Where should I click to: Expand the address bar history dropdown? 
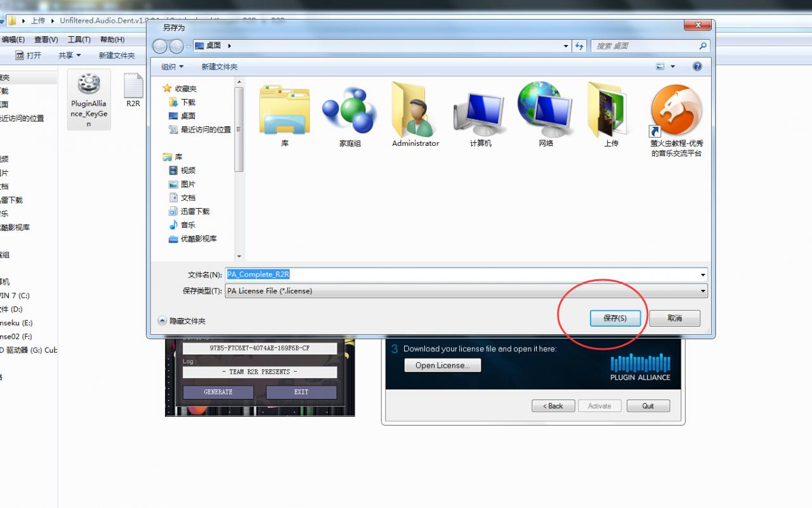(x=566, y=46)
